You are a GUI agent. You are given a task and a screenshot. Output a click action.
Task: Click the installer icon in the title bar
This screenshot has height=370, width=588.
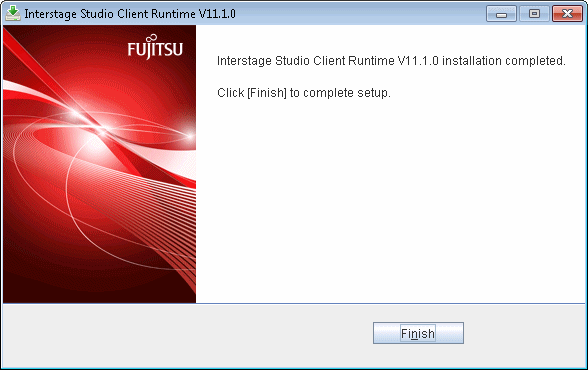point(13,13)
